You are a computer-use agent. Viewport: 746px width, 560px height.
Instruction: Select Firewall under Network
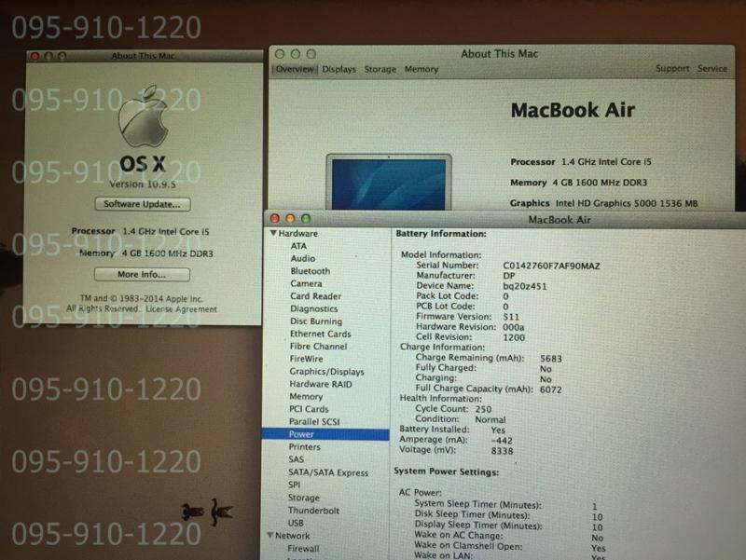(x=303, y=549)
